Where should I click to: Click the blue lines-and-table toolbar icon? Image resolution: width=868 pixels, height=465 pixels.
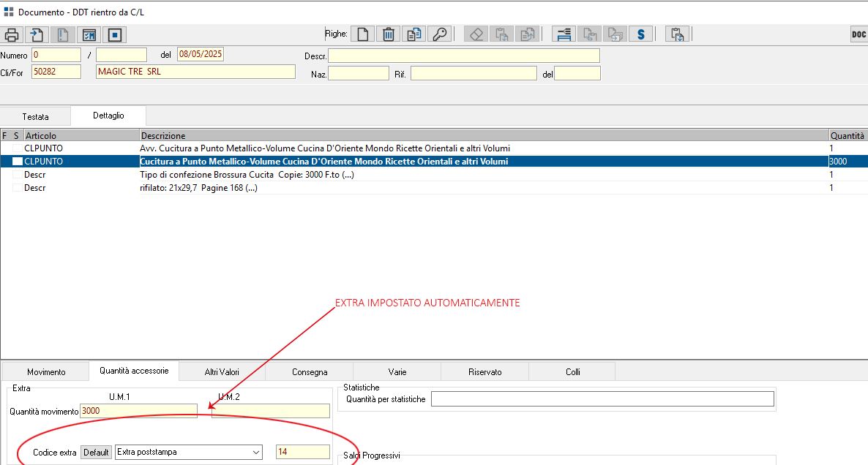tap(564, 34)
